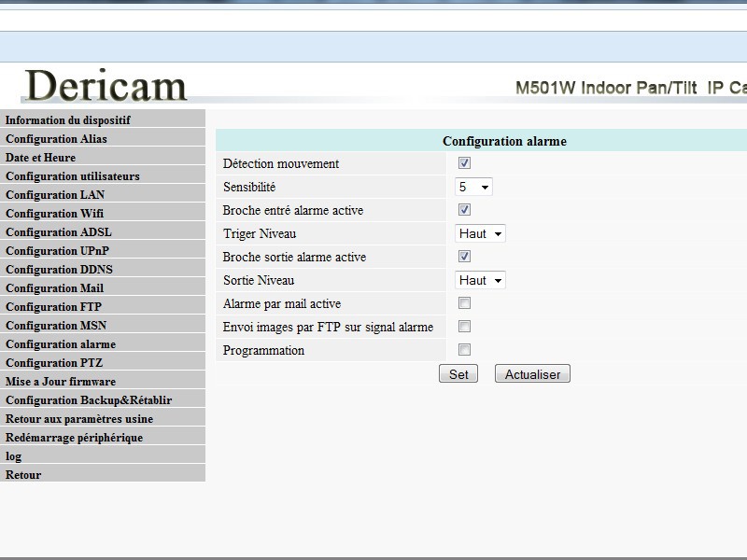Open Date et Heure settings
The width and height of the screenshot is (747, 560).
coord(103,156)
